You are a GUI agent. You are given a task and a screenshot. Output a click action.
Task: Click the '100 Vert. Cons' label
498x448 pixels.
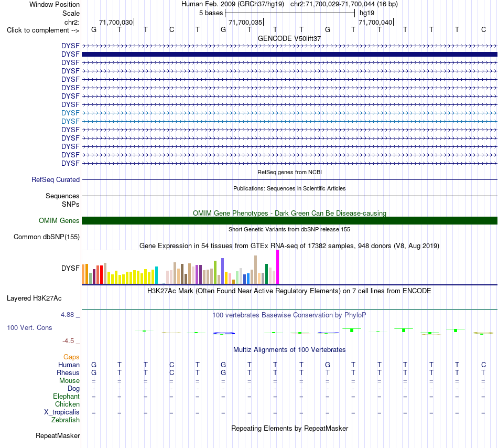click(29, 327)
